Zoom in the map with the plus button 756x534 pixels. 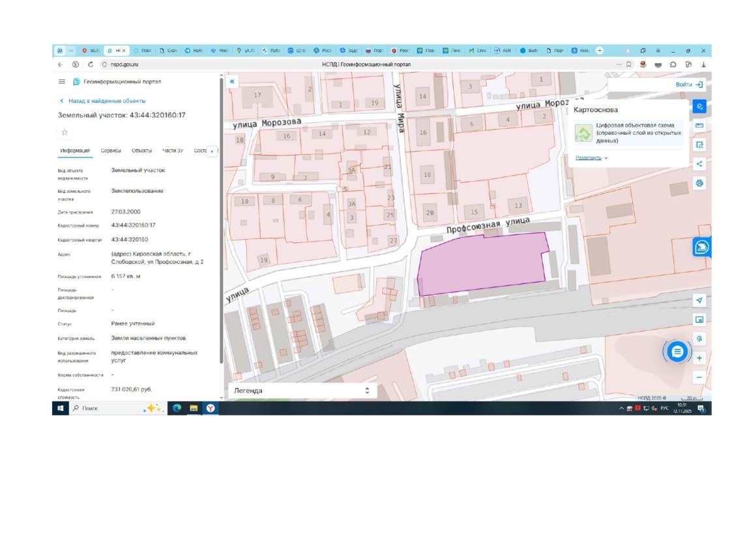(699, 358)
